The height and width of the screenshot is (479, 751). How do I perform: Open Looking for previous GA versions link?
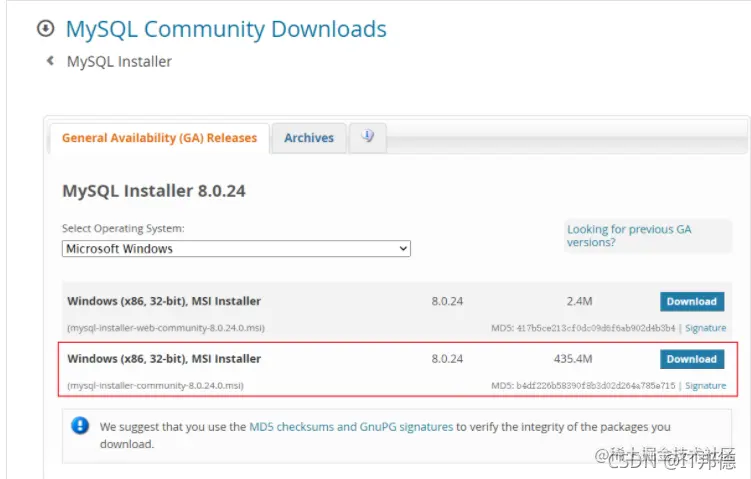click(629, 236)
